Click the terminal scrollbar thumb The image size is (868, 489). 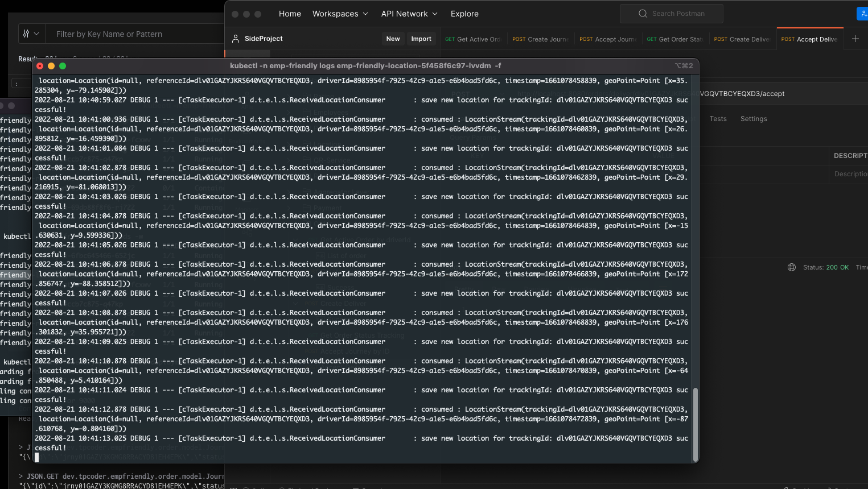pyautogui.click(x=695, y=424)
